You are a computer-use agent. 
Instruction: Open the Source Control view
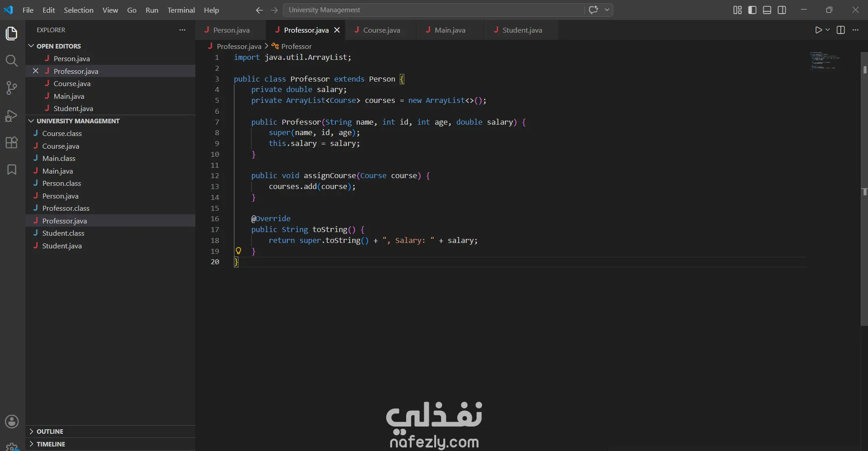(x=12, y=88)
